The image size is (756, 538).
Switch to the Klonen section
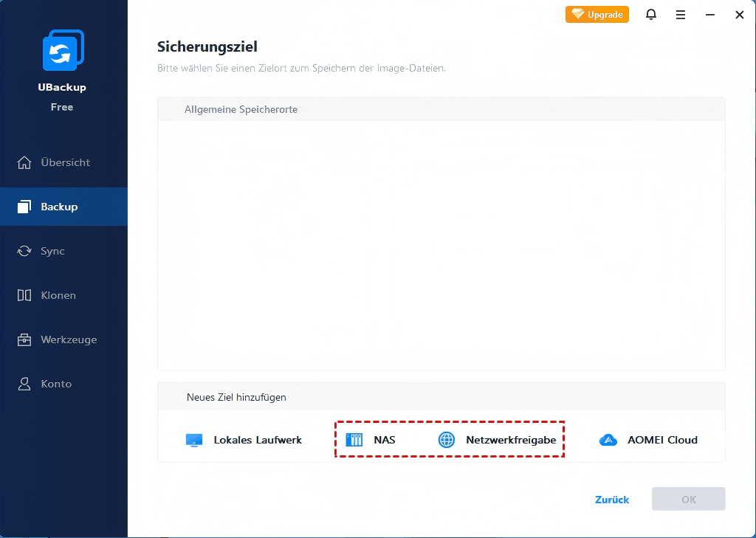click(x=58, y=295)
